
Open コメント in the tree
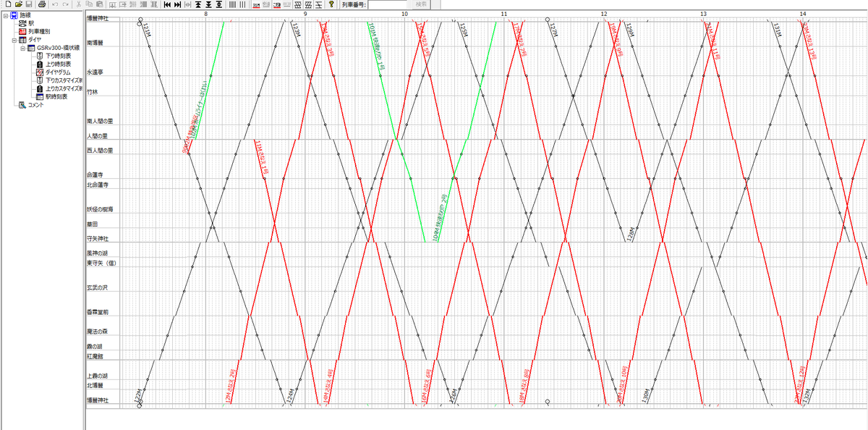click(36, 104)
